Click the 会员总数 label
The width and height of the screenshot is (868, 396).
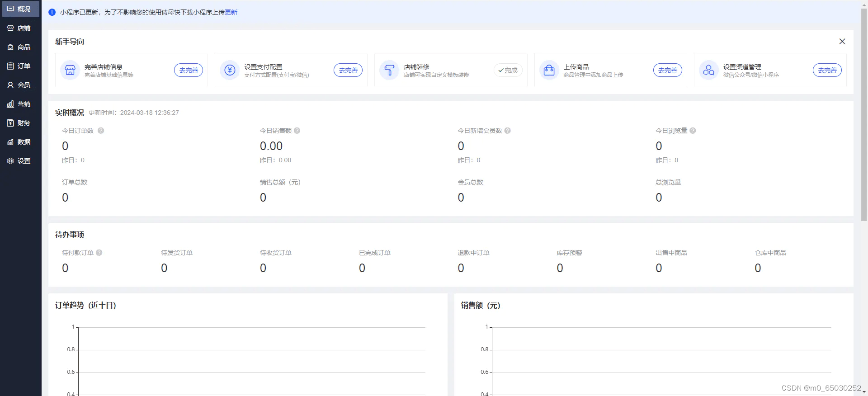pyautogui.click(x=471, y=182)
